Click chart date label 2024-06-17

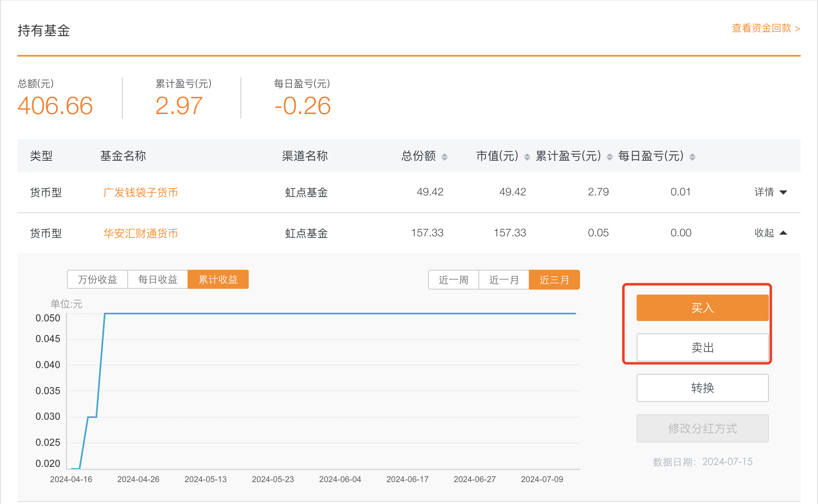click(x=407, y=479)
